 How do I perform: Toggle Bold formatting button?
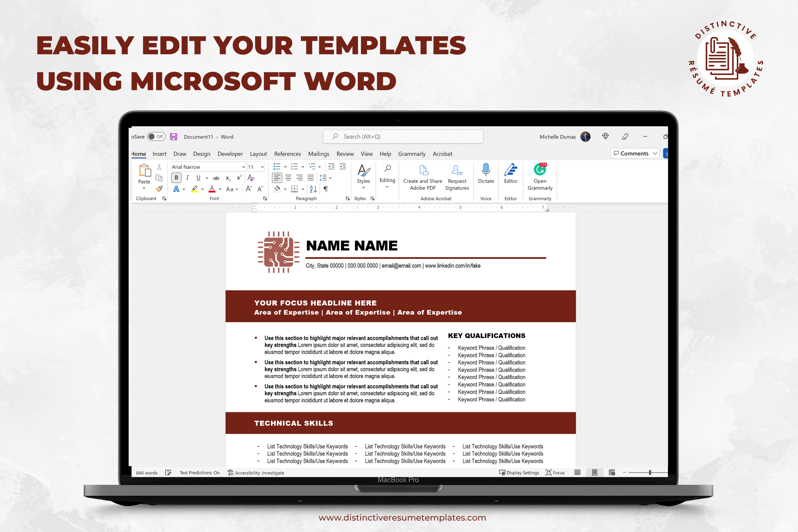[176, 178]
